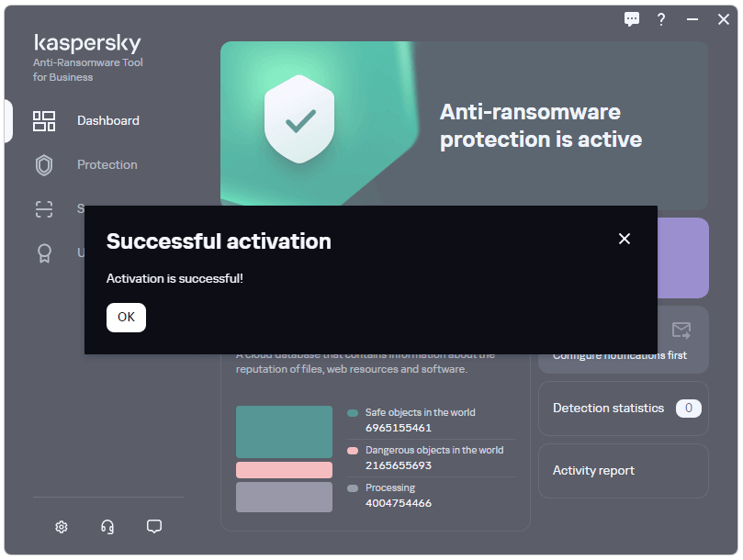Image resolution: width=743 pixels, height=560 pixels.
Task: Open Detection statistics panel
Action: click(x=624, y=409)
